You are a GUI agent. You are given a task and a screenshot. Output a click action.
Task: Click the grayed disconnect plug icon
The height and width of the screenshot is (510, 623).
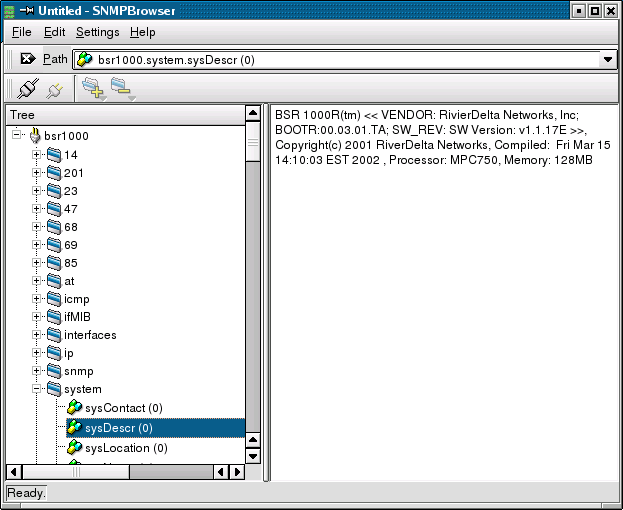coord(55,90)
